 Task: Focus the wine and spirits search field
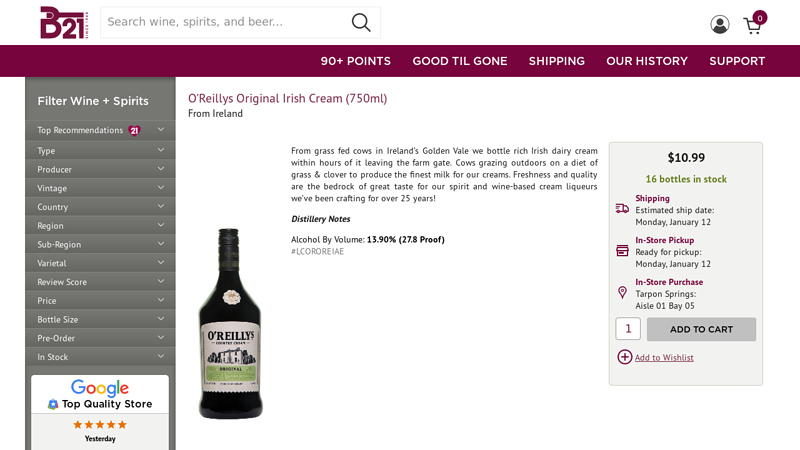click(224, 22)
